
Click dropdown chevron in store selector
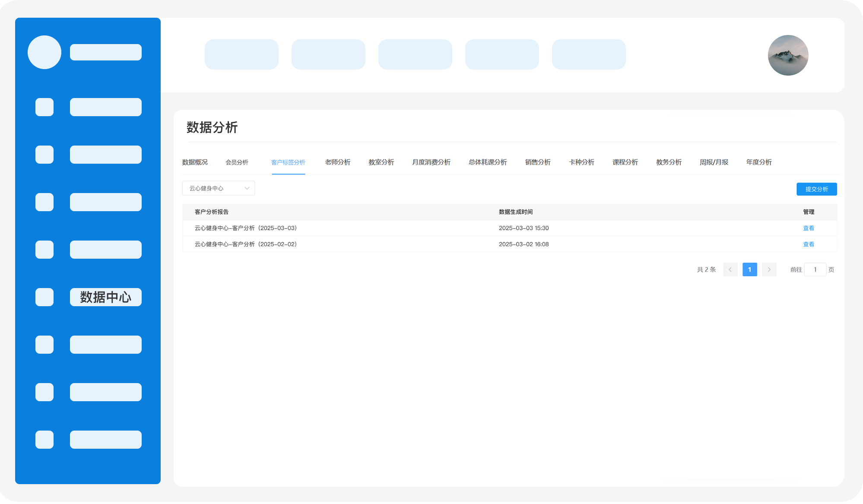point(247,188)
